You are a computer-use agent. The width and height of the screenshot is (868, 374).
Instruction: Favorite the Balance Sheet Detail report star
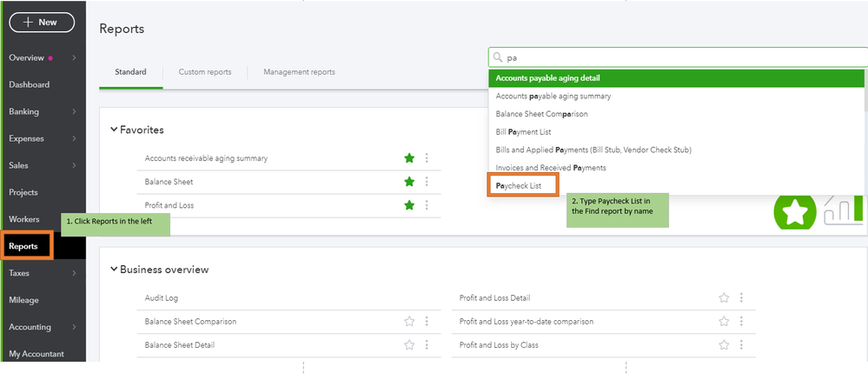click(409, 345)
